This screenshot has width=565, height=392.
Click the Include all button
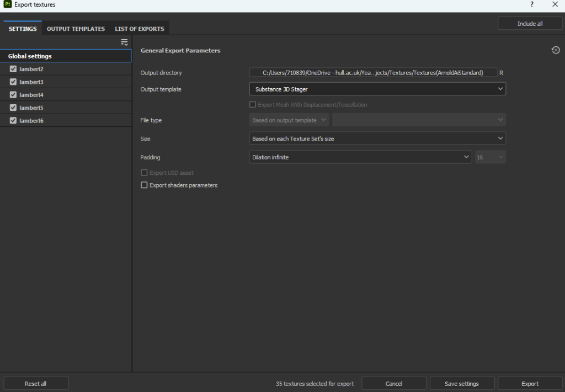pyautogui.click(x=530, y=24)
